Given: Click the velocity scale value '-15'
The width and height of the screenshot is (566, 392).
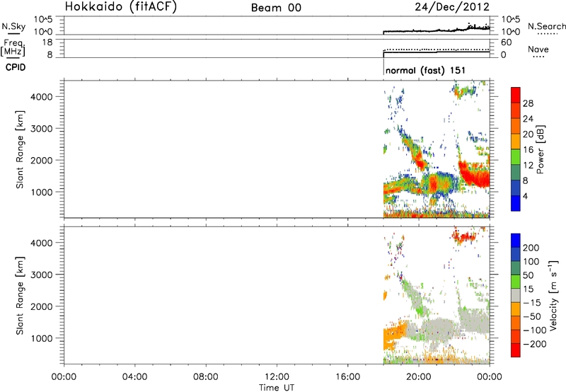Looking at the screenshot, I should (532, 302).
